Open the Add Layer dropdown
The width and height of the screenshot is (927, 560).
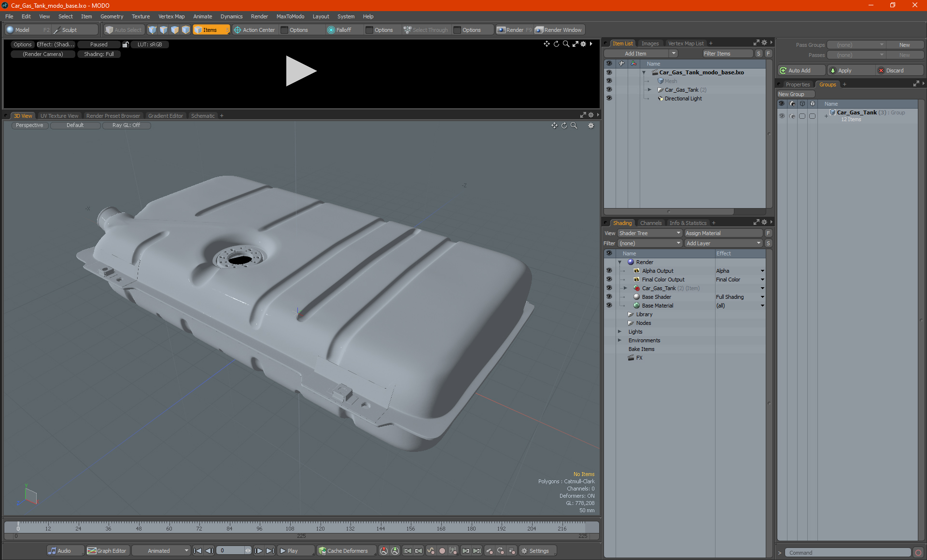point(723,243)
